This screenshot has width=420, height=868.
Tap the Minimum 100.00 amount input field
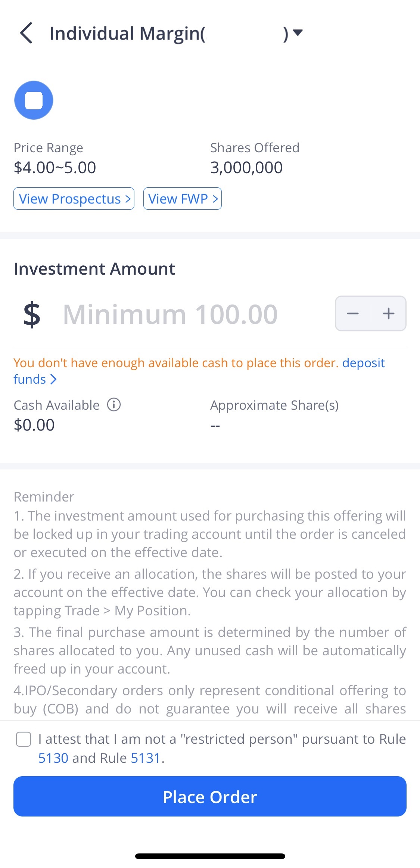(170, 313)
